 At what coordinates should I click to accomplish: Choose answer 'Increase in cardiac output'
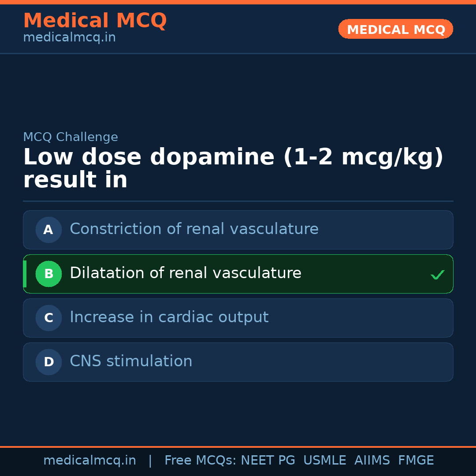[x=169, y=317]
